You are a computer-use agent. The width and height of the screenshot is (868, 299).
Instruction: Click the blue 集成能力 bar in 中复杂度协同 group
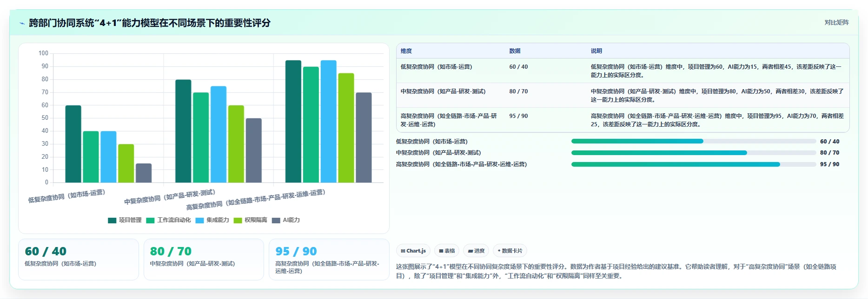tap(219, 134)
